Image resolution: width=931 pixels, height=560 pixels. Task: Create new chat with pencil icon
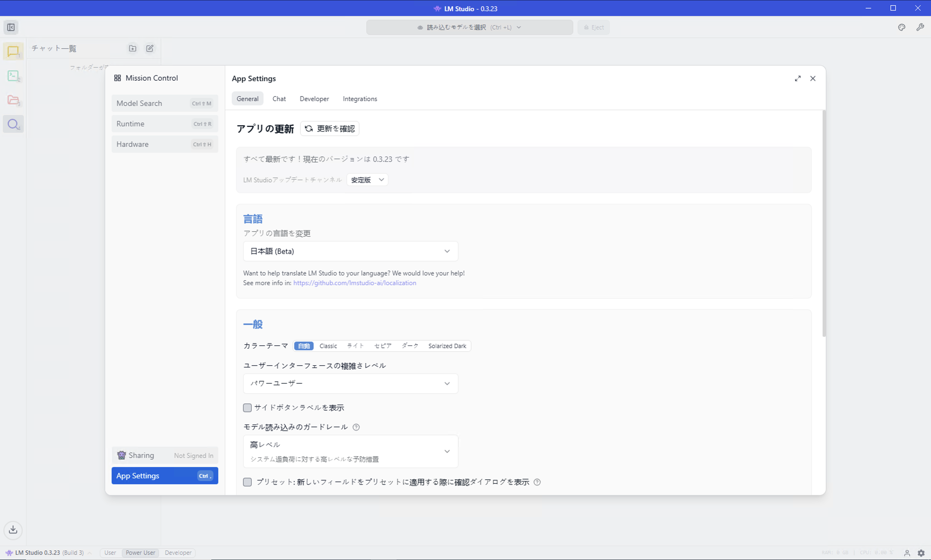tap(150, 48)
